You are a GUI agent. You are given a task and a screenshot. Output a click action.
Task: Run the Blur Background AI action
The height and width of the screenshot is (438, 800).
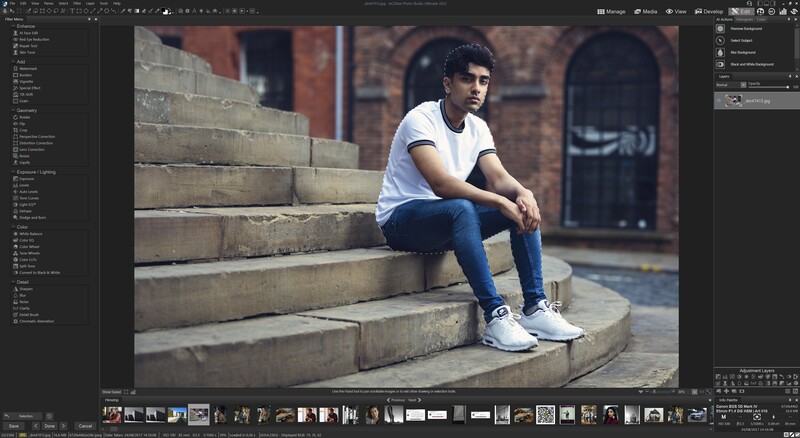pyautogui.click(x=742, y=53)
